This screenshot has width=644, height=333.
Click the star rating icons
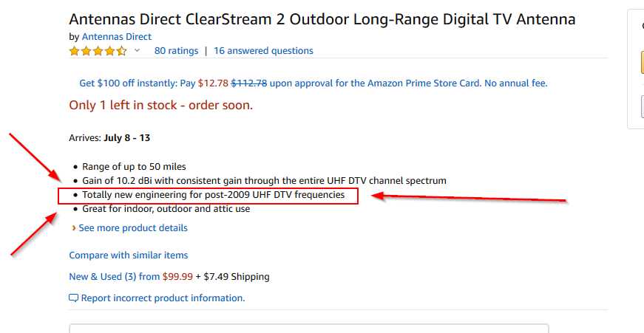pos(98,51)
